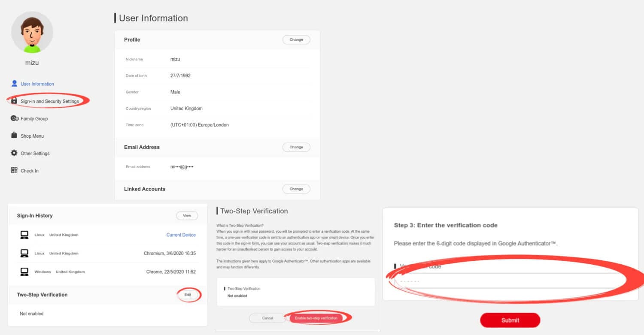
Task: Cancel the two-step verification setup
Action: [x=267, y=318]
